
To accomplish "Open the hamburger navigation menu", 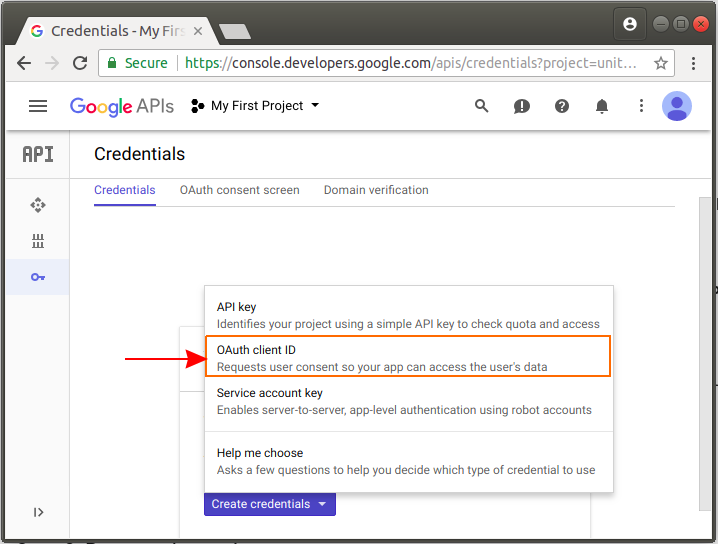I will pyautogui.click(x=38, y=106).
